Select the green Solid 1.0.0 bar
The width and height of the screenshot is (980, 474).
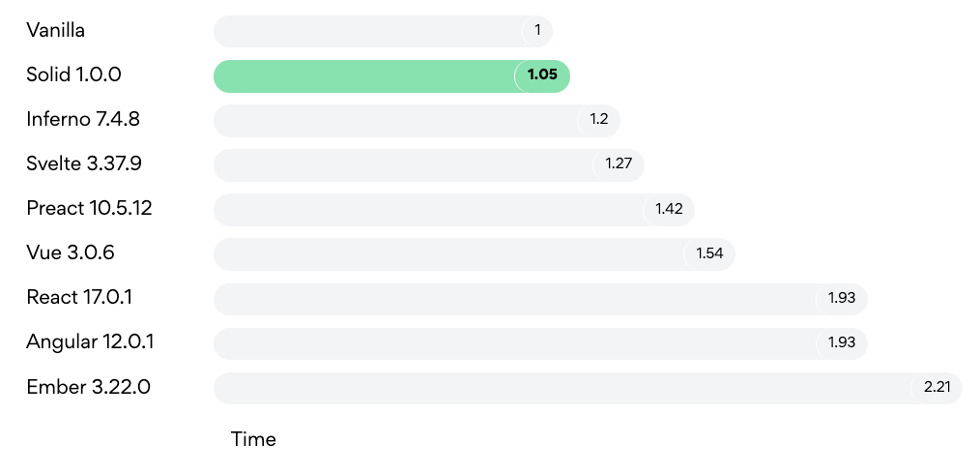(391, 76)
